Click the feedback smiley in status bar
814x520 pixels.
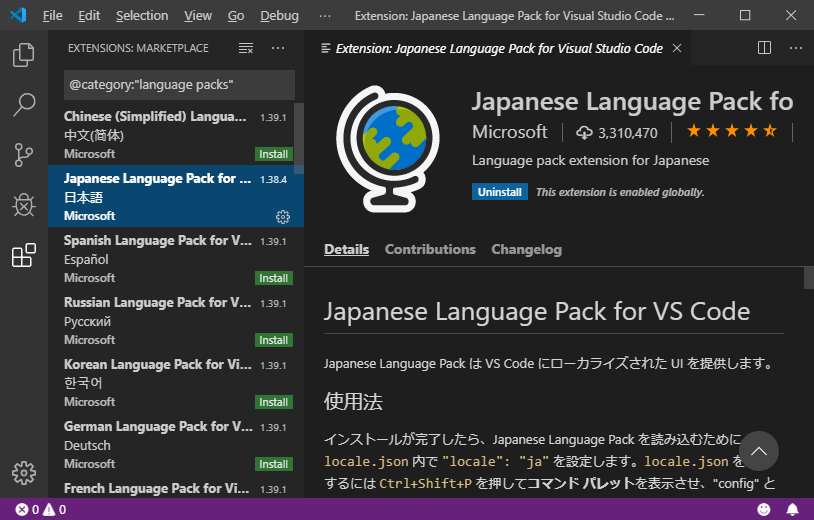pyautogui.click(x=764, y=510)
